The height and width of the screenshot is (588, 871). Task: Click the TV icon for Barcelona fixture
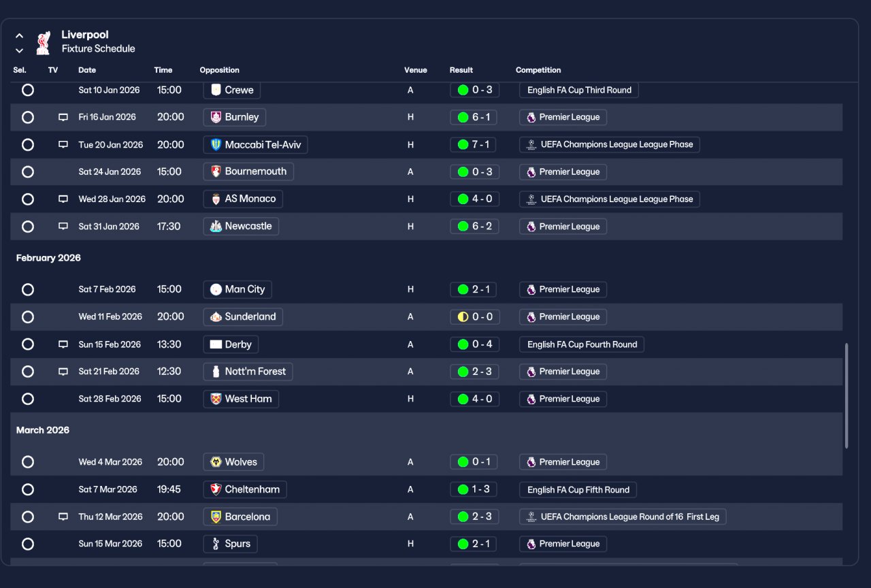pos(63,517)
